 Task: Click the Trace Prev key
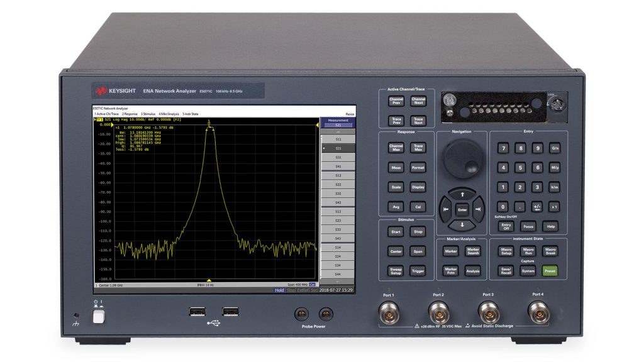[396, 121]
